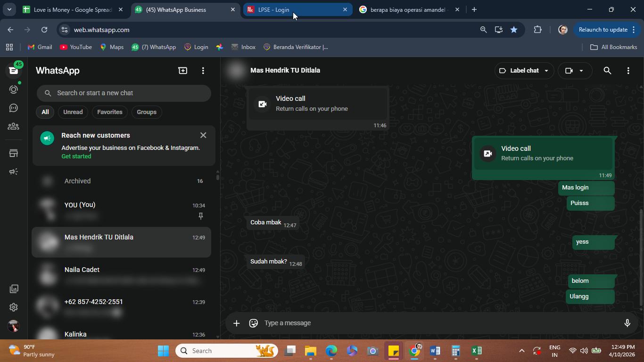Open the Communities sidebar icon

coord(14,126)
